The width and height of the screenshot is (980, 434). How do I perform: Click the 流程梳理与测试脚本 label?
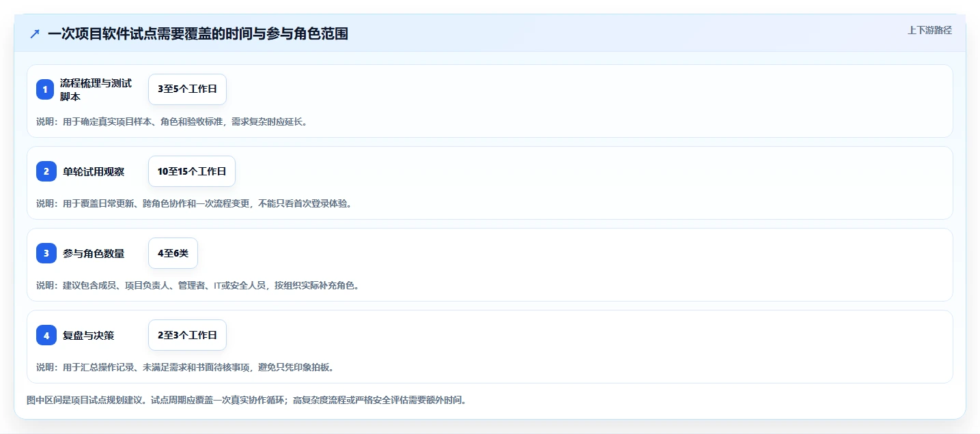click(96, 89)
